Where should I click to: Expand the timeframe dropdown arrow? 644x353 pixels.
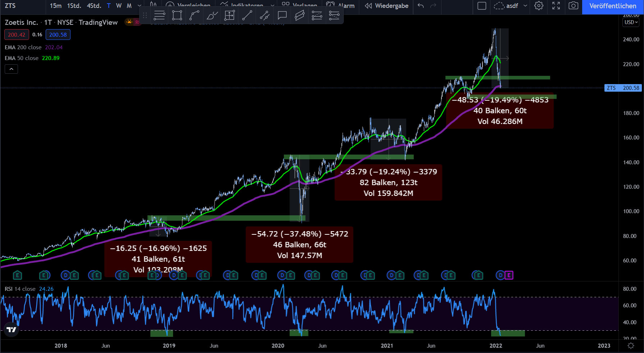[x=140, y=6]
